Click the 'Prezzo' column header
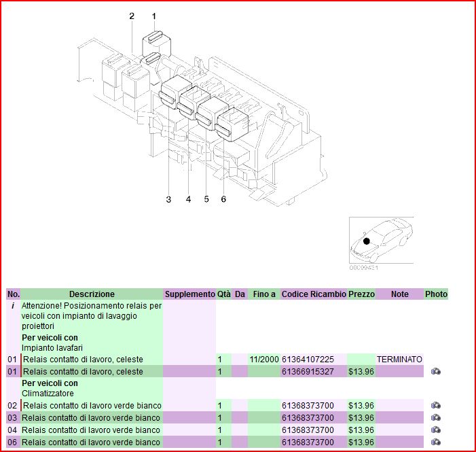 (361, 294)
